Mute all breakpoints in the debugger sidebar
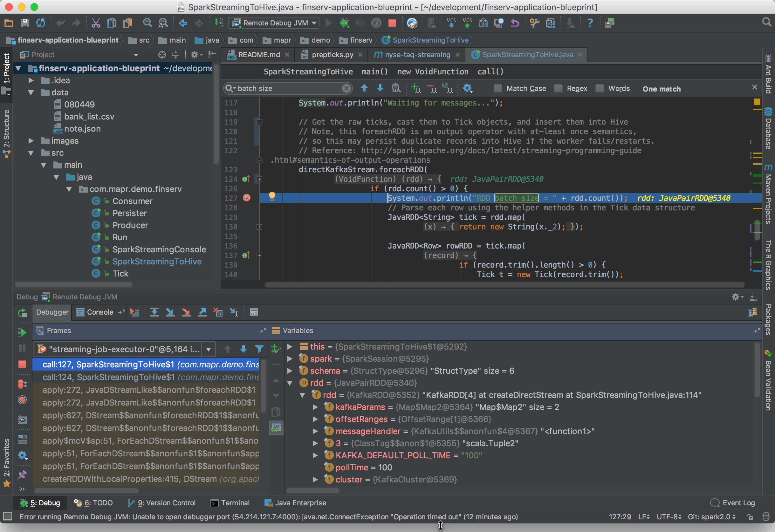Screen dimensions: 775x532 click(x=22, y=400)
